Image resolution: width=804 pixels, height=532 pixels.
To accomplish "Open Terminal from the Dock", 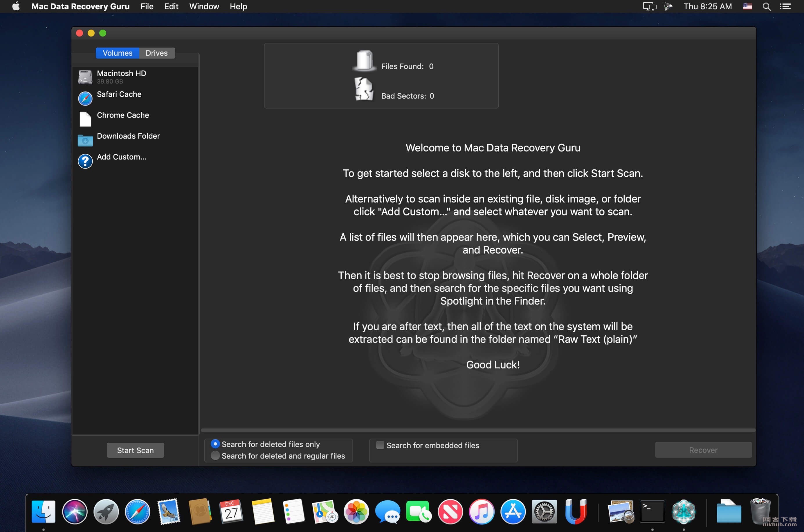I will point(652,512).
